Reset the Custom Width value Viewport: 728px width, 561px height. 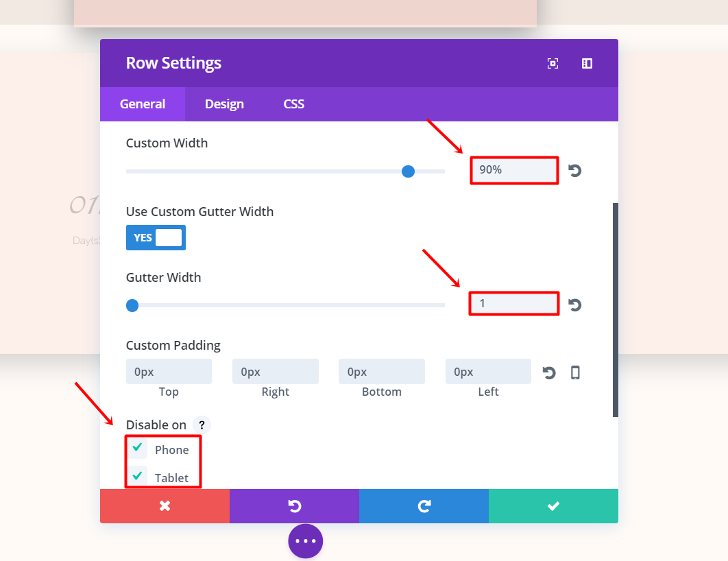click(x=574, y=171)
